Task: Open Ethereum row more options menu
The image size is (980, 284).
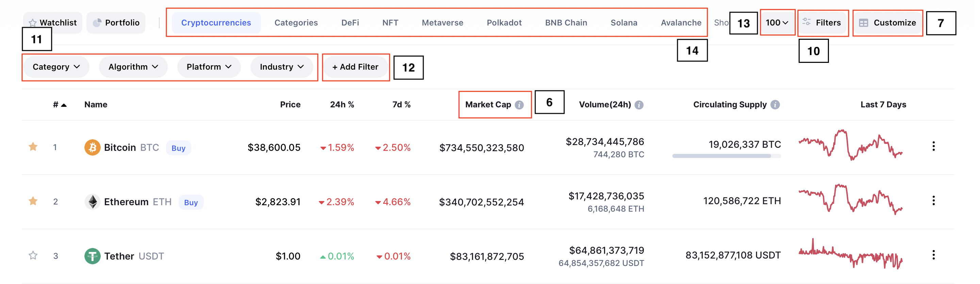Action: [x=934, y=200]
